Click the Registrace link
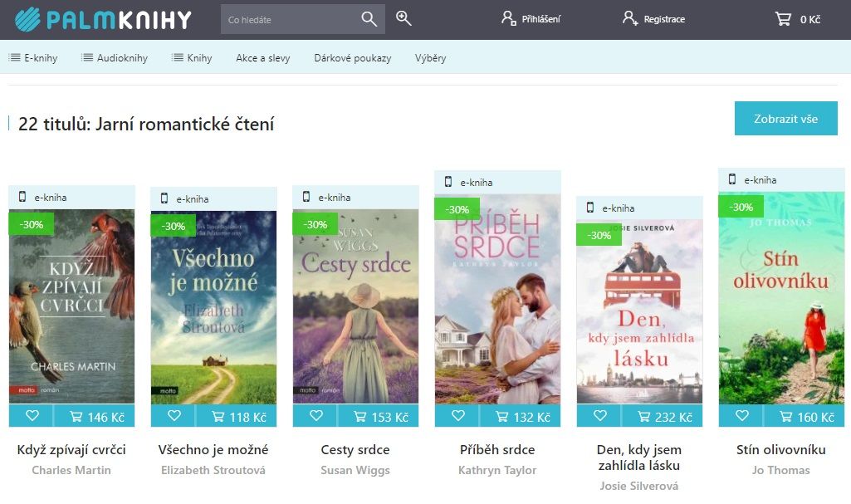 tap(664, 19)
